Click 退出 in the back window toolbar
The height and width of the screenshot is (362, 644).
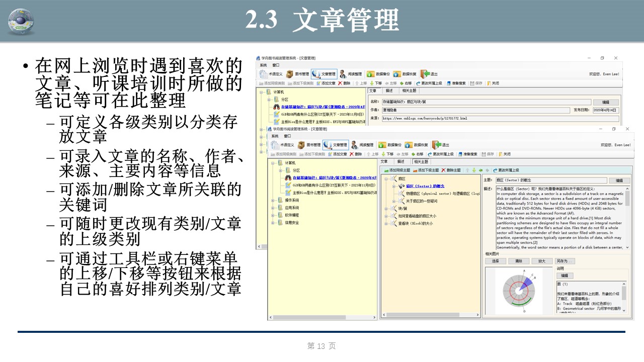click(x=429, y=74)
